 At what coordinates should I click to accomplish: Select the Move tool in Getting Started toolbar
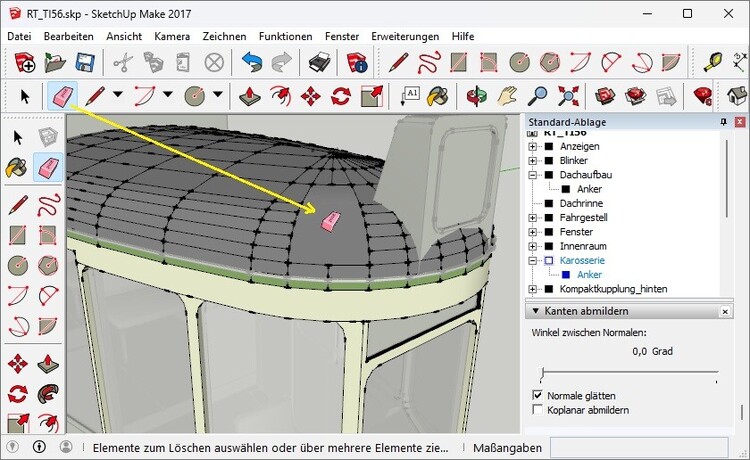pos(310,96)
